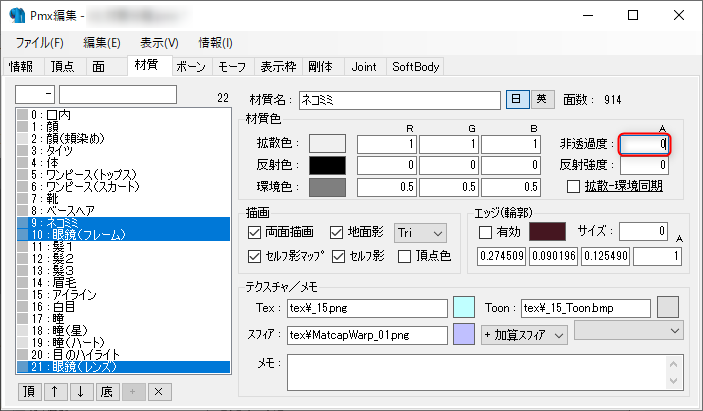
Task: Select material 17 : 瞳
Action: [x=123, y=319]
